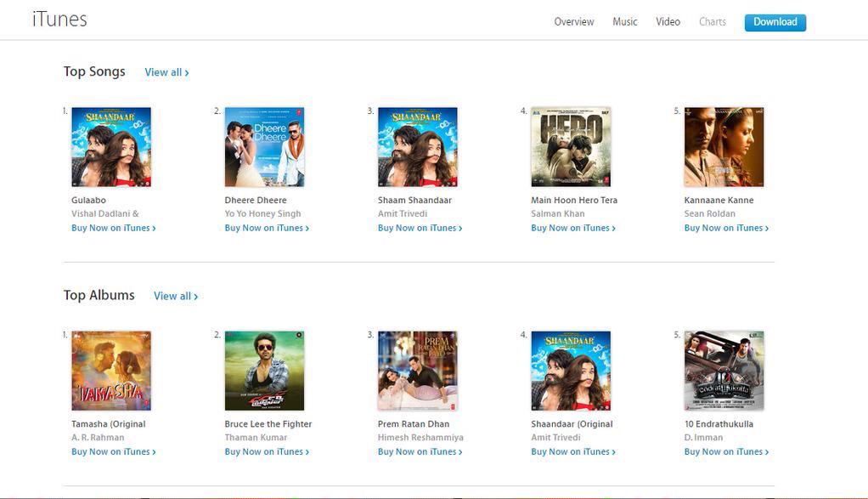Open the 10 Endrathukulla album cover

click(x=724, y=371)
